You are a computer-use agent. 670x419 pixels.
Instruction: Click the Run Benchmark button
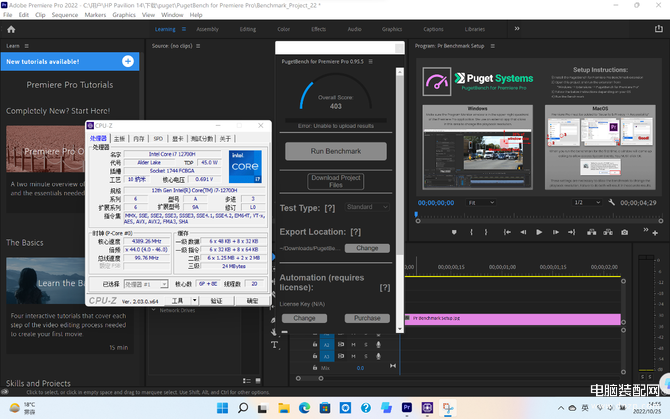pyautogui.click(x=336, y=151)
